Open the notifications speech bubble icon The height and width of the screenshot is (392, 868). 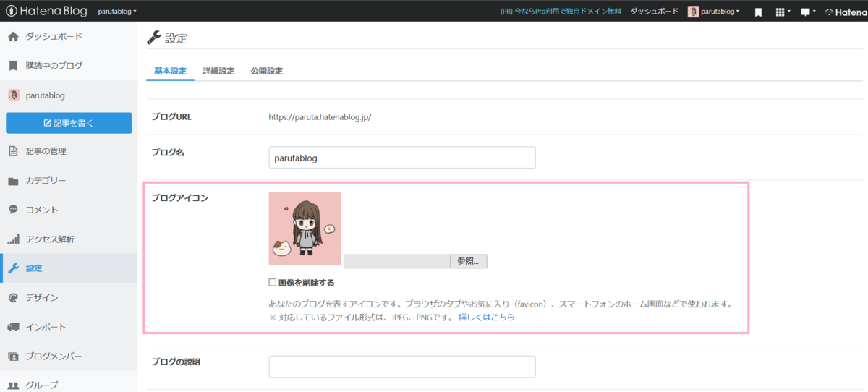[808, 12]
